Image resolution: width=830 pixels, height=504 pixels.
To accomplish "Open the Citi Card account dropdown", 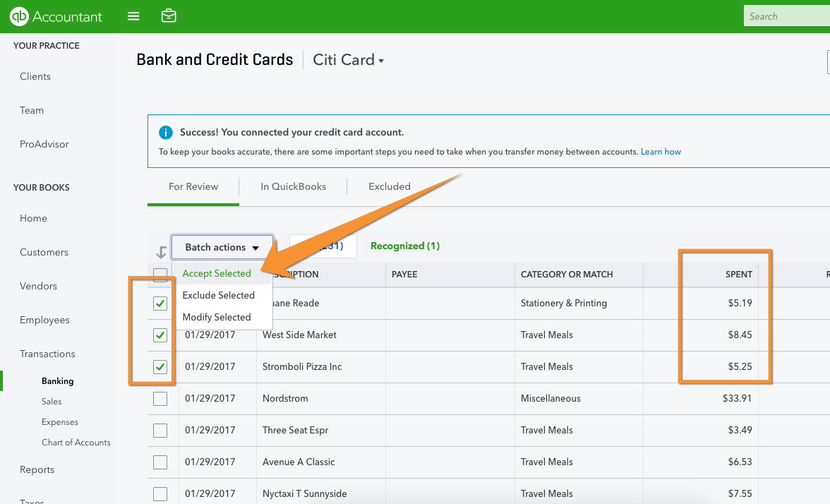I will [x=348, y=60].
